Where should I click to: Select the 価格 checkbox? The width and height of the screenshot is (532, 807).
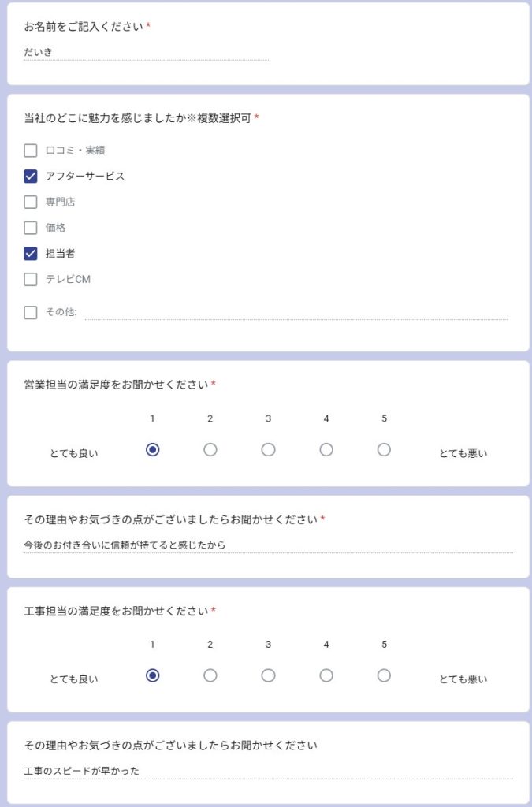31,228
